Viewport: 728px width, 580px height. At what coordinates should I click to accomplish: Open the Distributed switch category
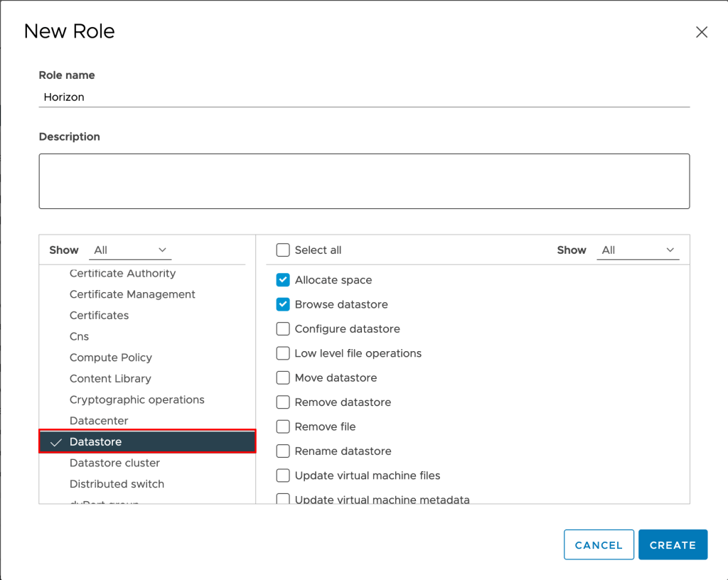click(117, 484)
